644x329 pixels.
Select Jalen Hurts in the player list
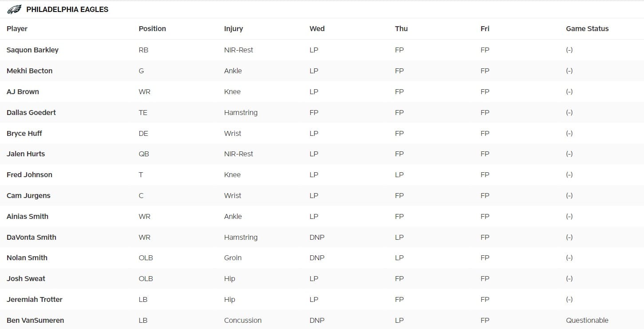click(26, 154)
